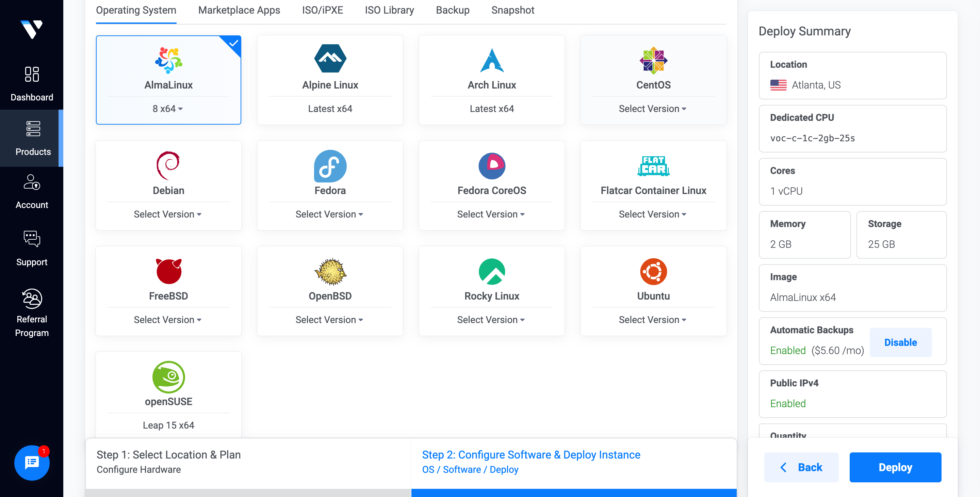Click the gray Step 1 progress bar
Viewport: 980px width, 497px height.
248,493
